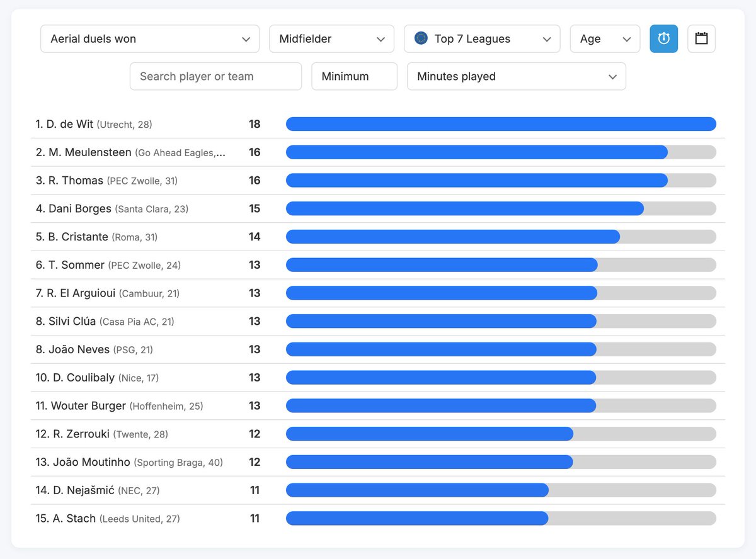Open the Top 7 Leagues dropdown
The image size is (756, 559).
point(482,38)
